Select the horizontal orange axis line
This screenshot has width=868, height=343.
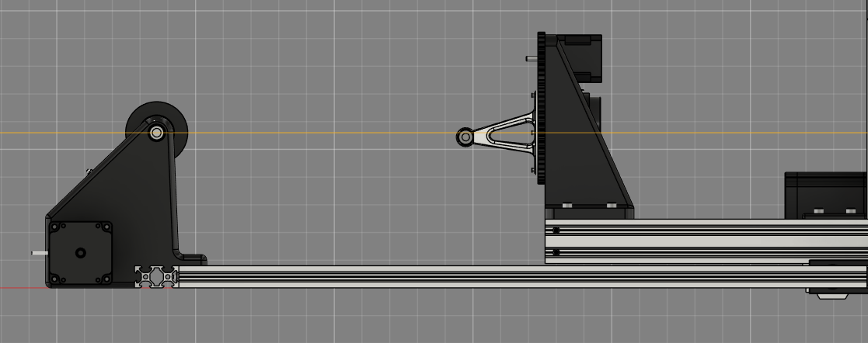coord(311,133)
